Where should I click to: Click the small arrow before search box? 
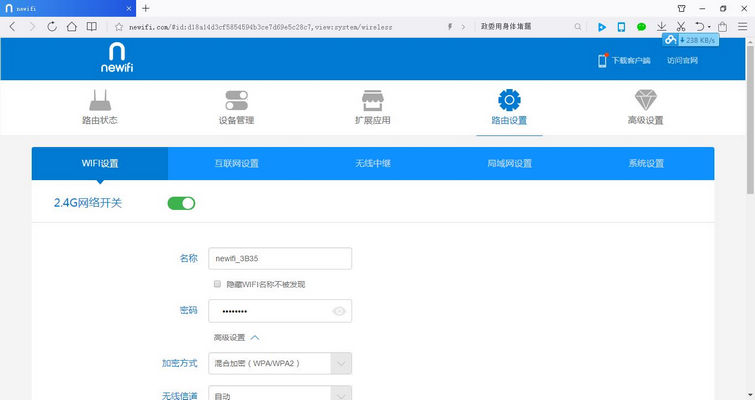click(x=463, y=27)
